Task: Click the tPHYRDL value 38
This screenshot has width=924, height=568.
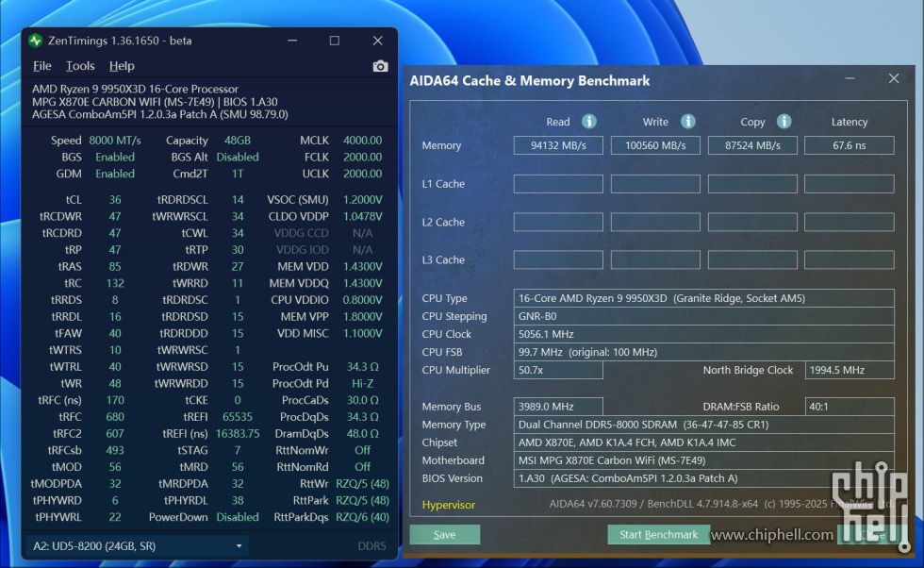Action: tap(238, 501)
